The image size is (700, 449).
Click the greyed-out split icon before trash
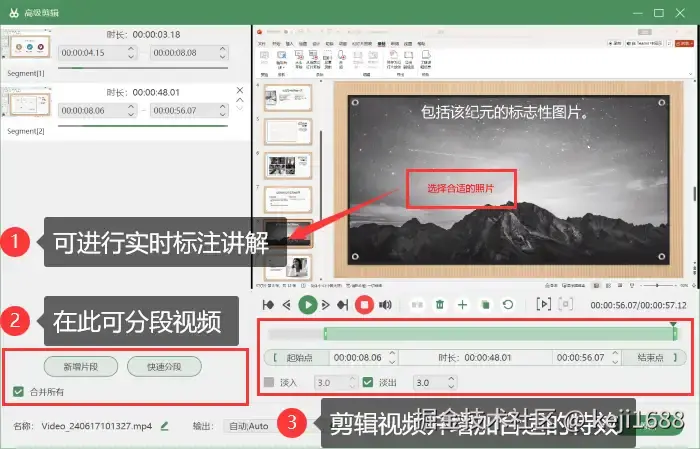[417, 305]
